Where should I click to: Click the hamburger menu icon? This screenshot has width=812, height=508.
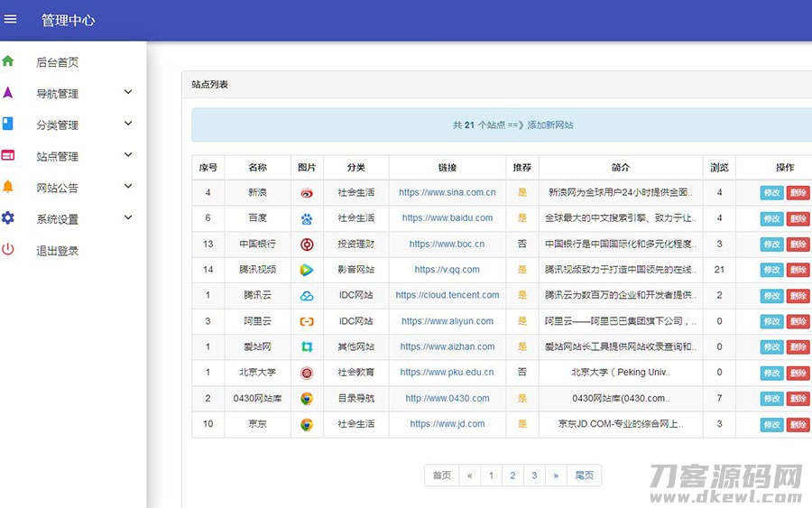pyautogui.click(x=11, y=19)
